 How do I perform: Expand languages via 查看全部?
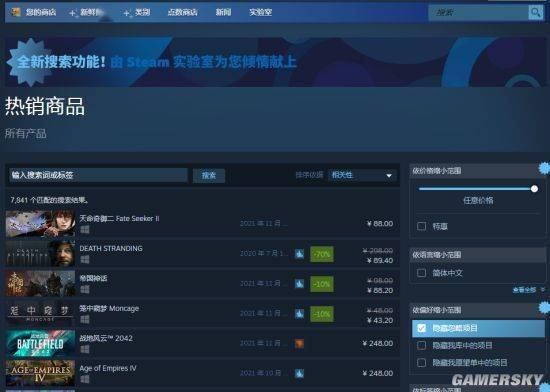[528, 290]
